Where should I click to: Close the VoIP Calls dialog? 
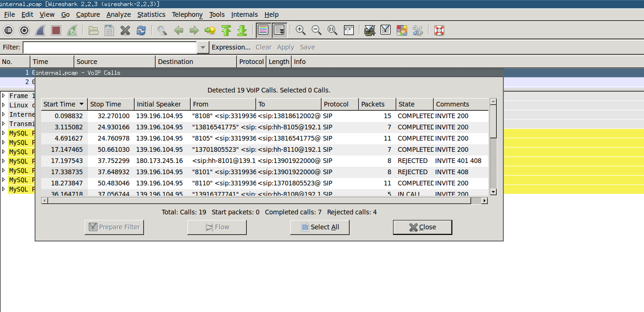pos(422,227)
